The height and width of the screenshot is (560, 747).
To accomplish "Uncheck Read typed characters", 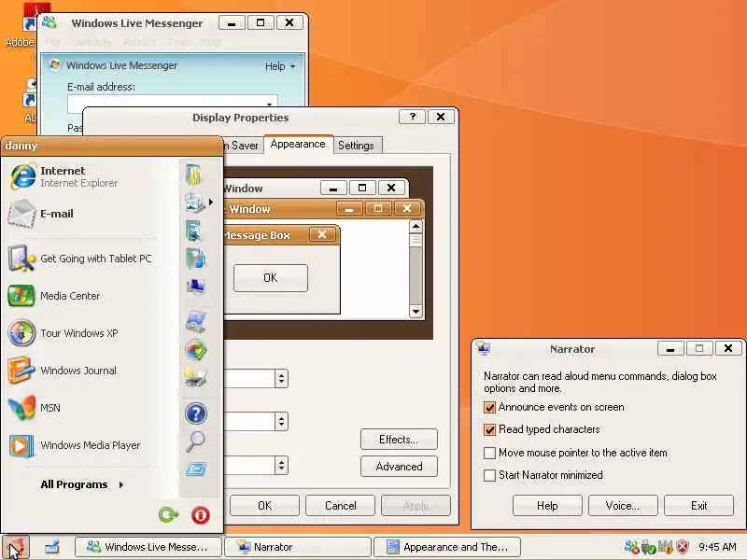I will point(489,429).
